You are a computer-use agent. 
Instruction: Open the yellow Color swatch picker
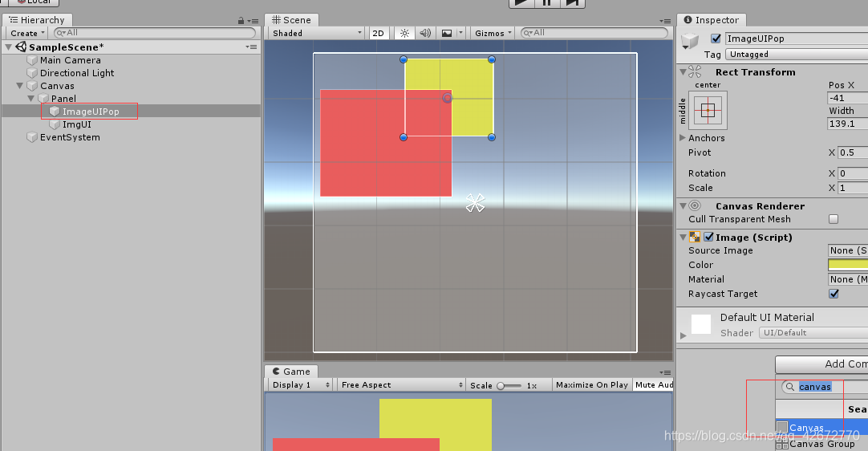(848, 265)
